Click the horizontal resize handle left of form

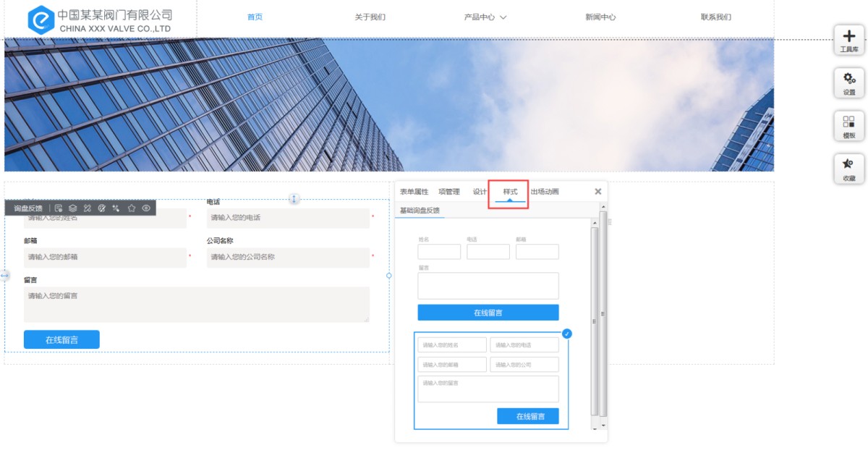click(x=5, y=276)
